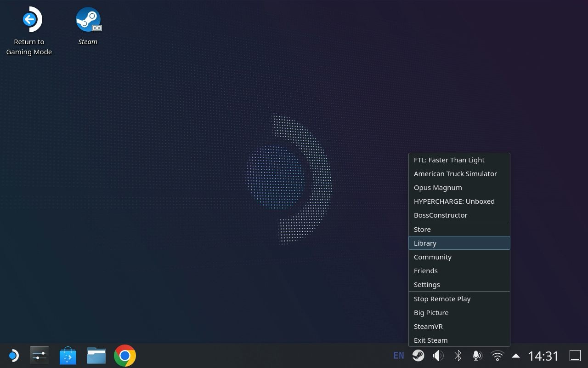Open Store from the Steam tray menu
This screenshot has width=588, height=368.
click(459, 230)
